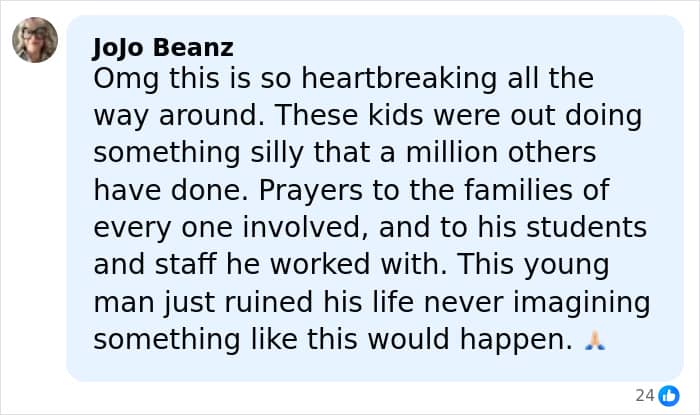700x415 pixels.
Task: Click the praying hands emoji
Action: click(x=594, y=340)
